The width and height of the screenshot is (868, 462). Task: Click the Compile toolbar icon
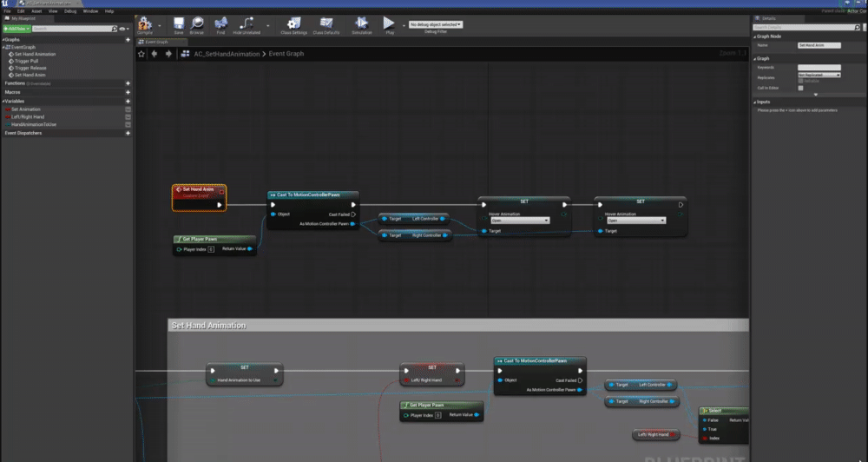coord(144,23)
